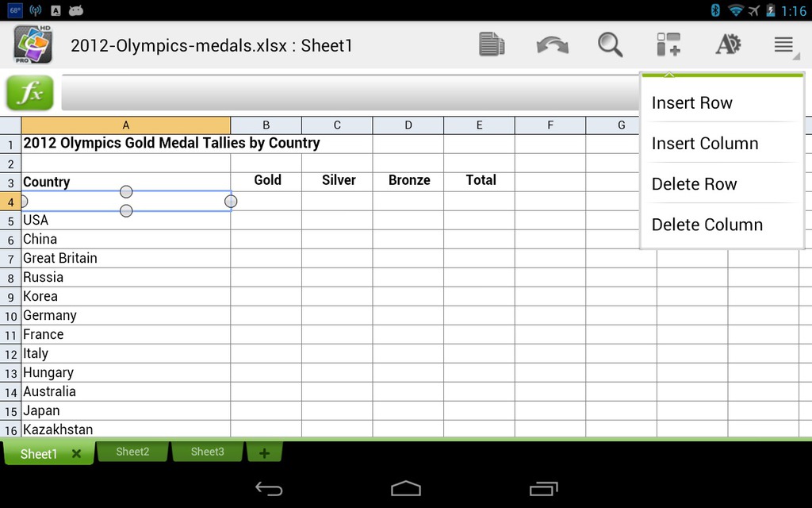Viewport: 812px width, 508px height.
Task: Choose Delete Column from popup menu
Action: pyautogui.click(x=722, y=225)
